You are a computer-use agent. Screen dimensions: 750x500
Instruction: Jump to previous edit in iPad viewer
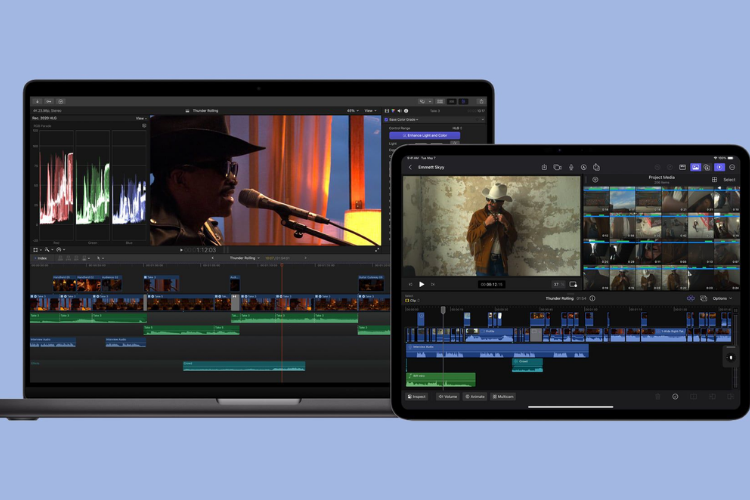[x=410, y=284]
